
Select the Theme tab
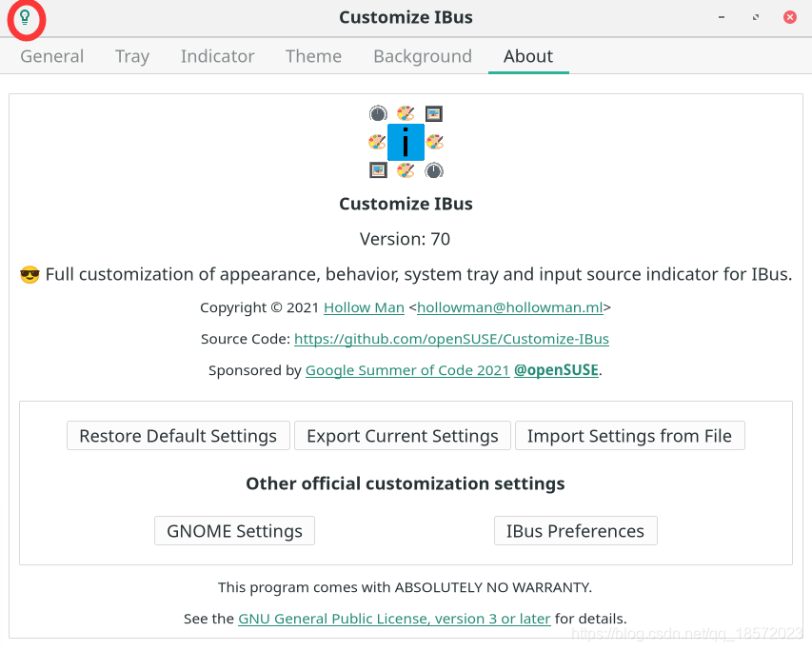tap(314, 56)
